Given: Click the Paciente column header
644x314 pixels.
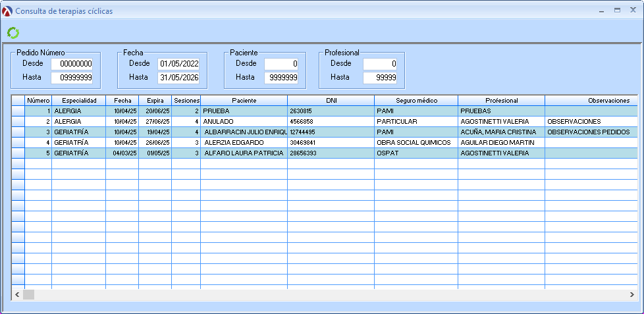Looking at the screenshot, I should [244, 101].
